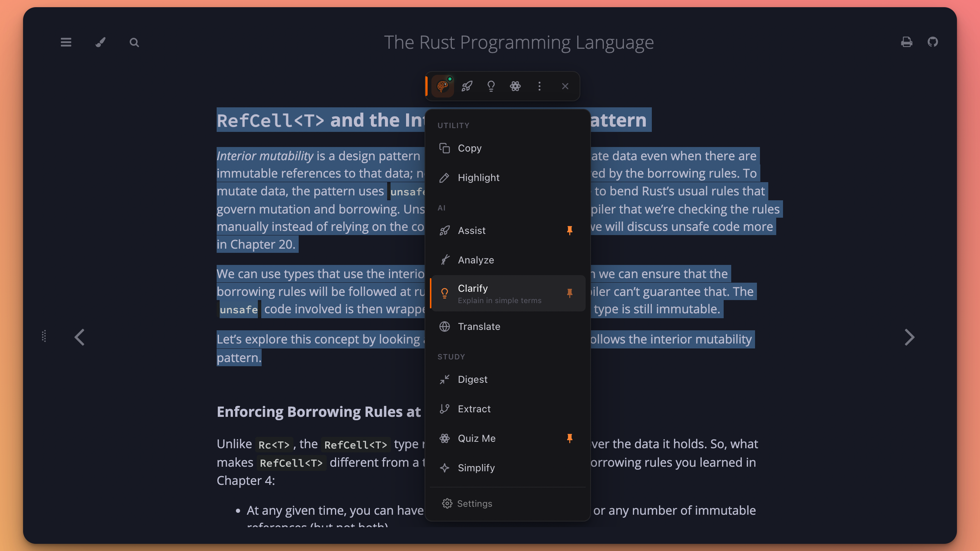The width and height of the screenshot is (980, 551).
Task: Click the print book icon
Action: [x=906, y=42]
